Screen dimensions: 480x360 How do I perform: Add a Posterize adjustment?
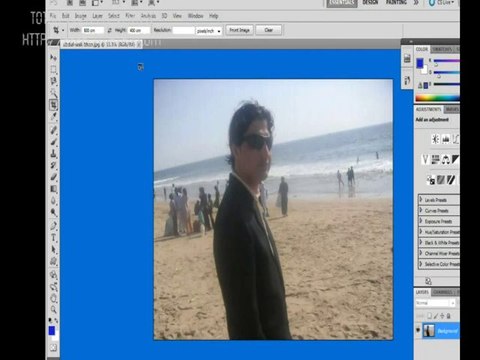[x=441, y=180]
